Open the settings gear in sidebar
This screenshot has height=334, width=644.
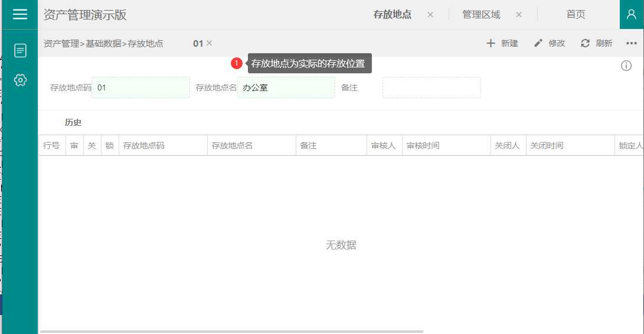click(x=20, y=80)
